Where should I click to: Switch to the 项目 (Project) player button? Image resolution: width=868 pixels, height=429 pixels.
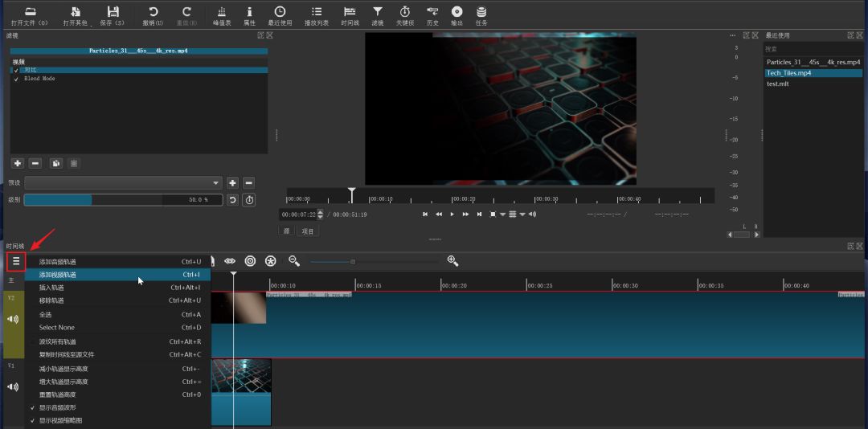(307, 231)
